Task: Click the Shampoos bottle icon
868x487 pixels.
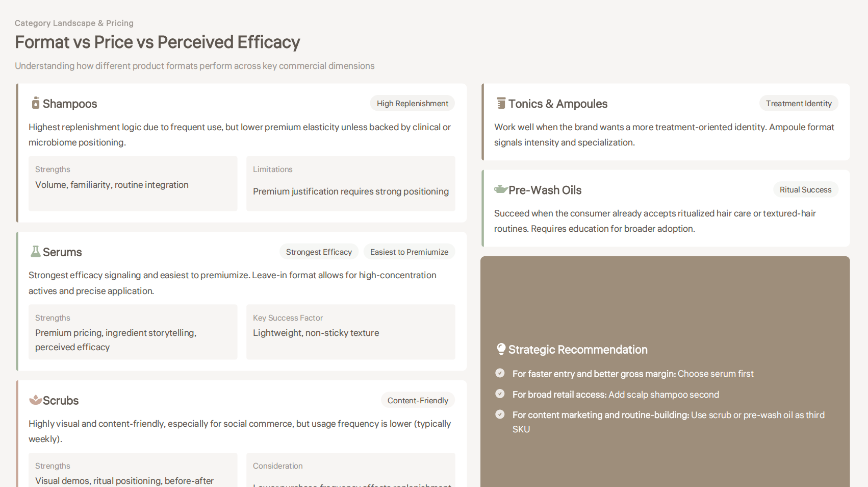Action: [x=35, y=103]
